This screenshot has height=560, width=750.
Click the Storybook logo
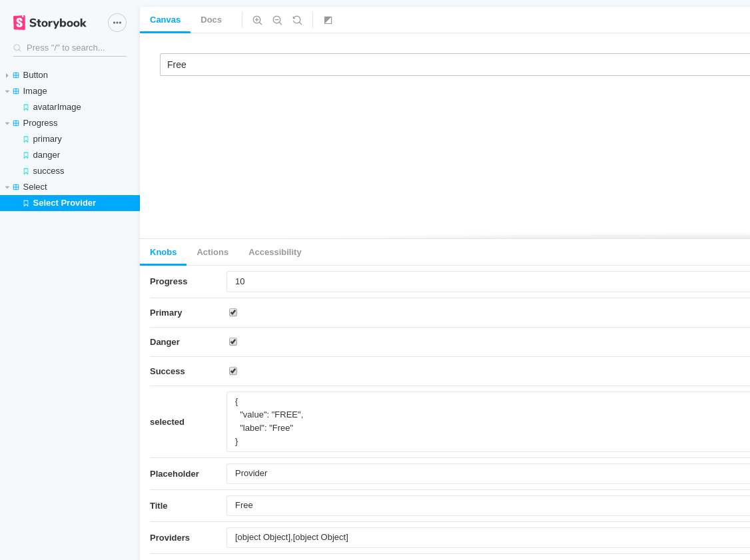coord(49,22)
